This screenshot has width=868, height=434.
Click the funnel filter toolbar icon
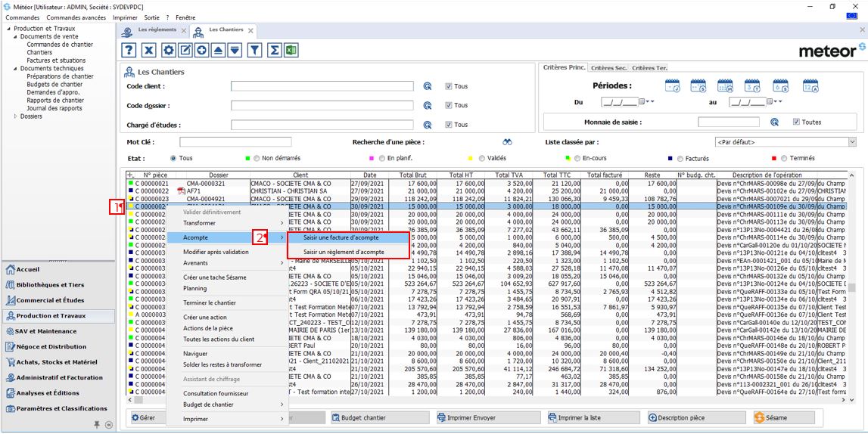coord(254,51)
